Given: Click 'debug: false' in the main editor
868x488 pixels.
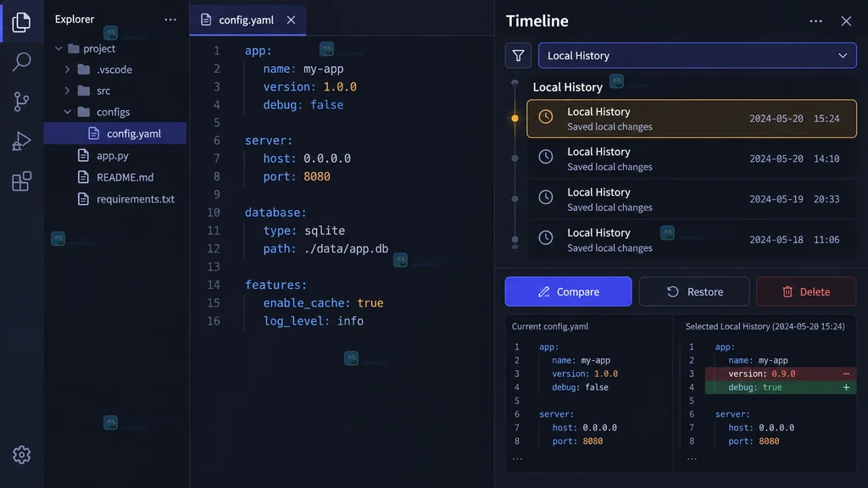Looking at the screenshot, I should (303, 104).
